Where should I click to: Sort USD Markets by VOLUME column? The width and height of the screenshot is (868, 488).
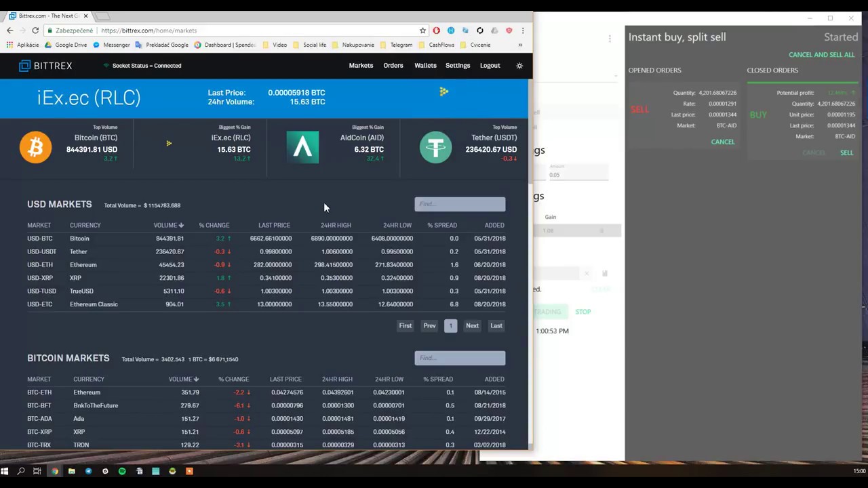pyautogui.click(x=168, y=225)
